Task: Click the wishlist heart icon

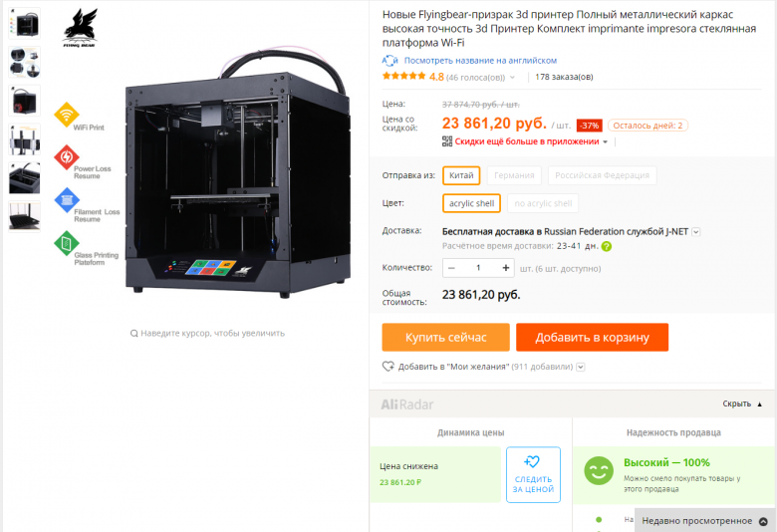Action: pyautogui.click(x=388, y=367)
